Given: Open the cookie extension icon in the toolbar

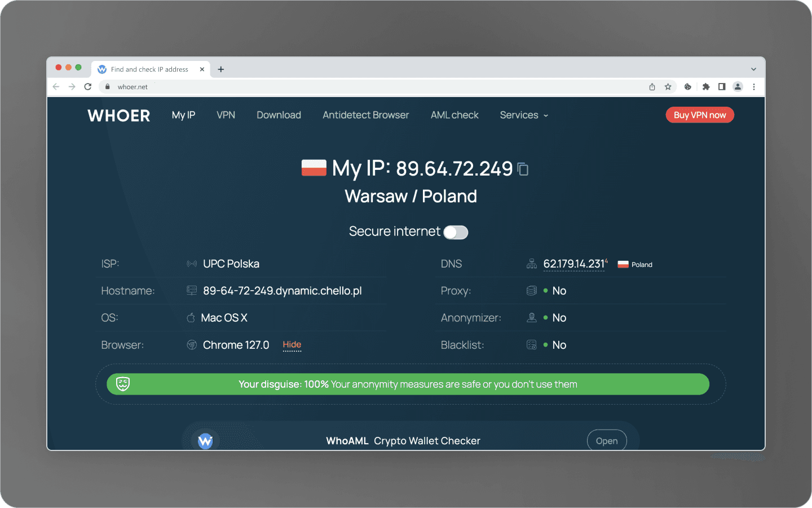Looking at the screenshot, I should pyautogui.click(x=688, y=86).
